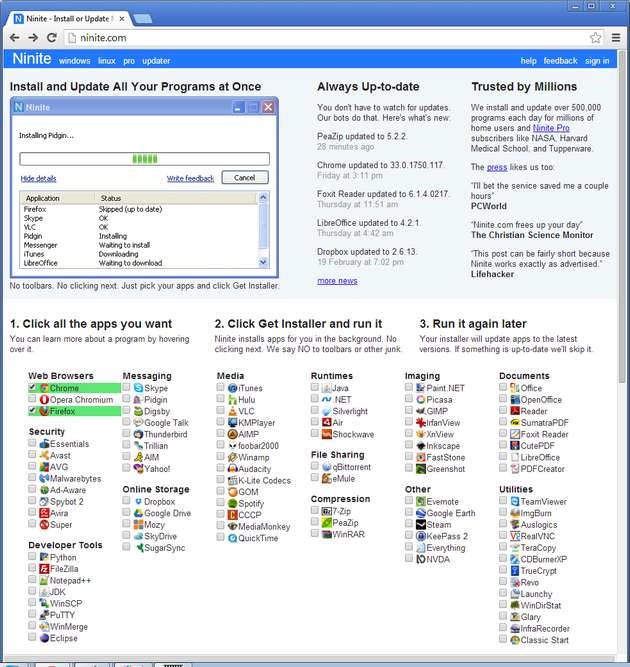Click the page vertical scrollbar
Image resolution: width=630 pixels, height=667 pixels.
[623, 217]
